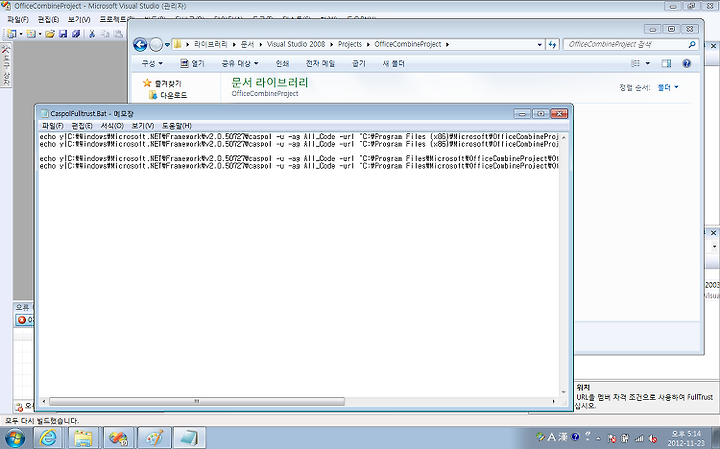Click the Explorer refresh button
Image resolution: width=720 pixels, height=449 pixels.
click(552, 45)
